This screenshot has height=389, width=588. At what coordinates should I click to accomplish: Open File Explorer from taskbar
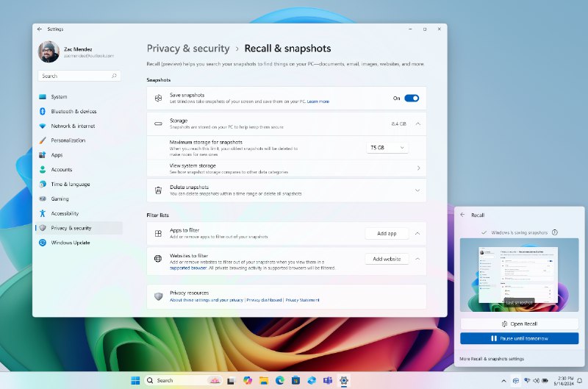[264, 381]
